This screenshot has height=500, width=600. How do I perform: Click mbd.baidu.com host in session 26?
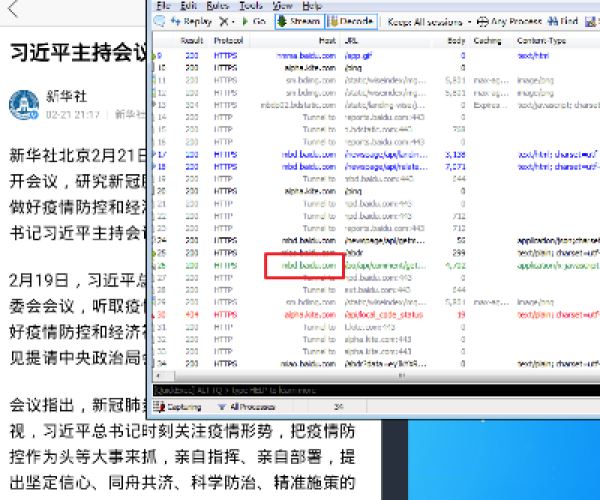(309, 265)
